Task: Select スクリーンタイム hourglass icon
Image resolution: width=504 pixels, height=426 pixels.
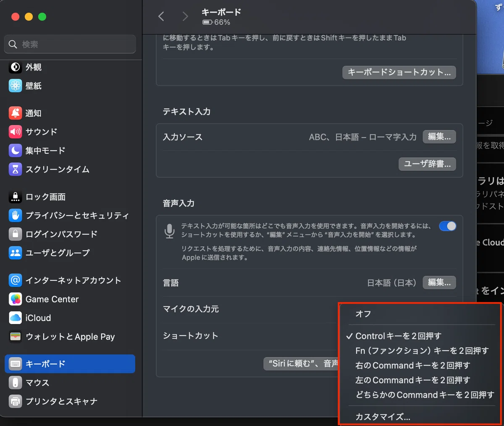Action: click(x=16, y=169)
